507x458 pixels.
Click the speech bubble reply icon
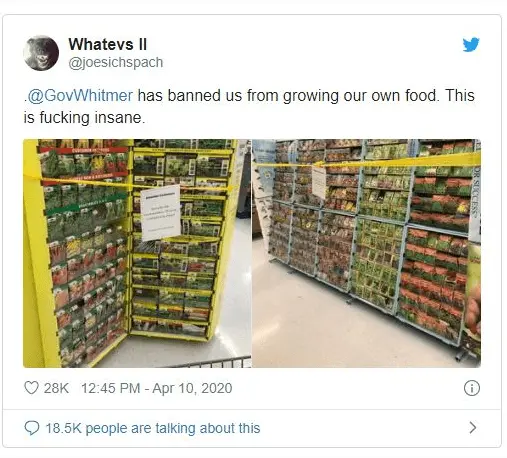tap(32, 428)
